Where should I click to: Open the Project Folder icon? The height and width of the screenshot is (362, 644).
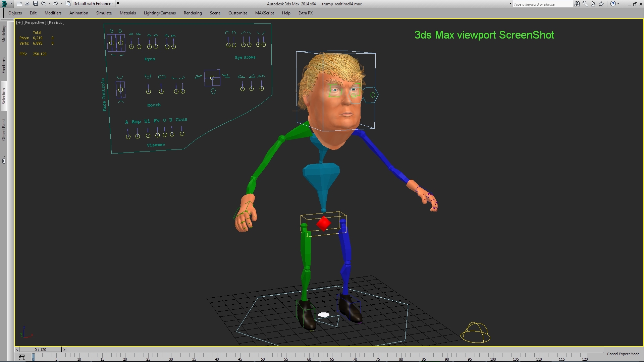67,4
